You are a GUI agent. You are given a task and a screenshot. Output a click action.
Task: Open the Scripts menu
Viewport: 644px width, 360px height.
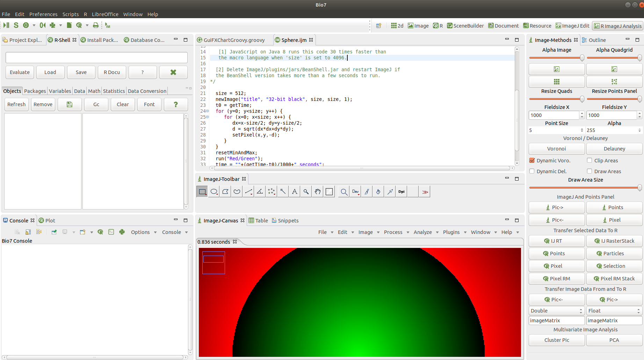[x=71, y=14]
